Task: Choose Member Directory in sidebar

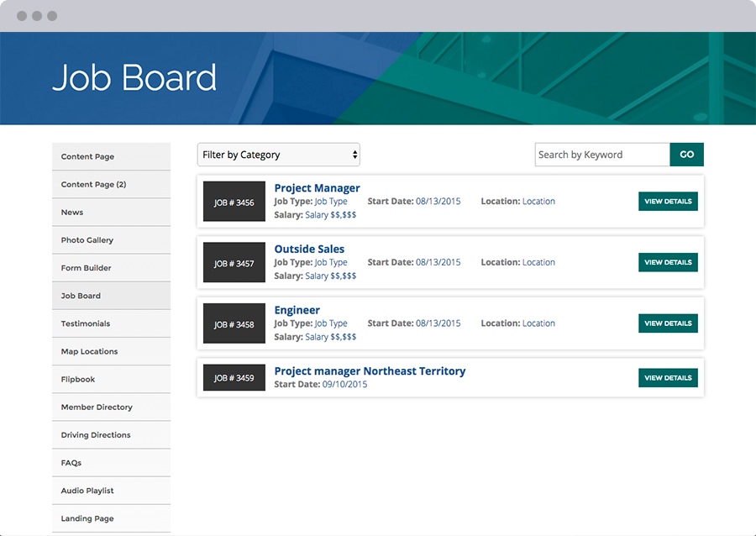Action: tap(97, 407)
